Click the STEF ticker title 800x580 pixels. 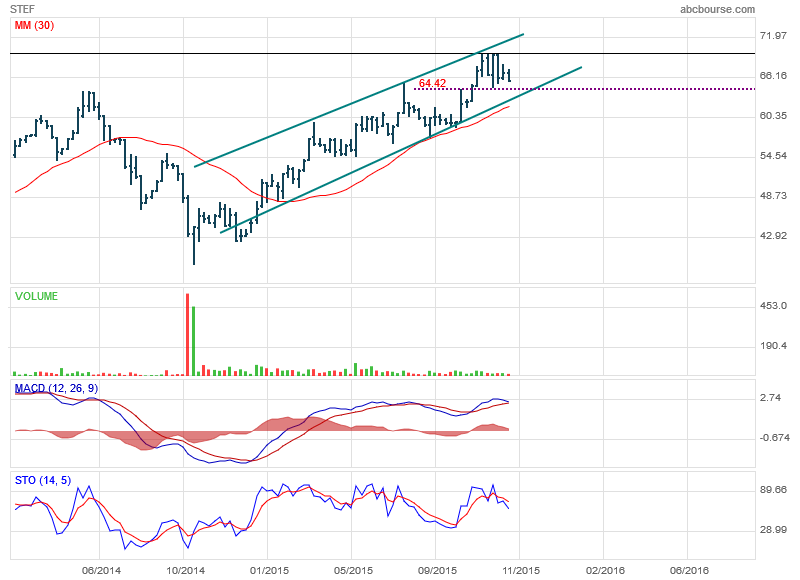[23, 9]
